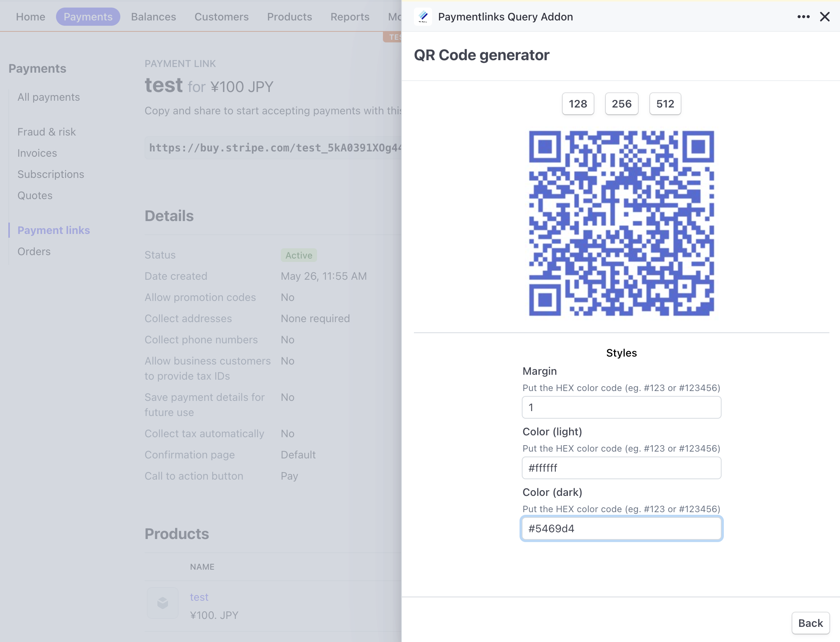The image size is (840, 642).
Task: Click the Paymentlinks Query Addon logo icon
Action: [423, 16]
